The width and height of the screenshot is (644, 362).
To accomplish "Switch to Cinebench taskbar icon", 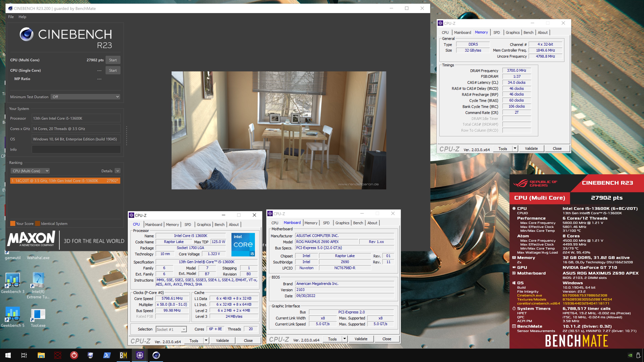I will click(x=156, y=355).
